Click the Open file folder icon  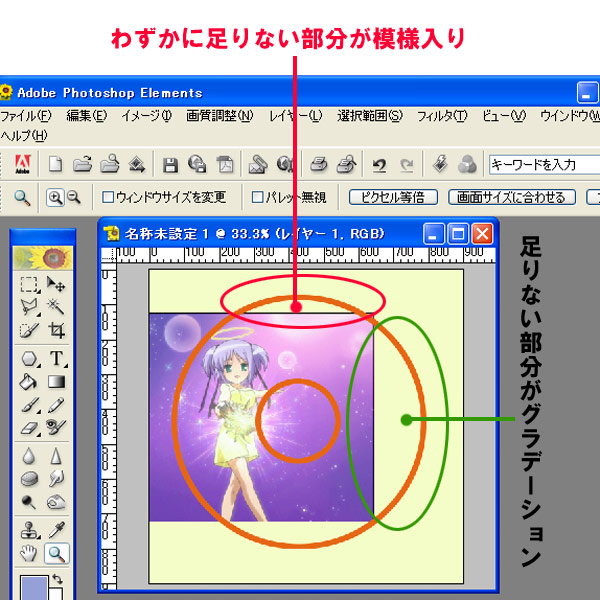pyautogui.click(x=82, y=164)
